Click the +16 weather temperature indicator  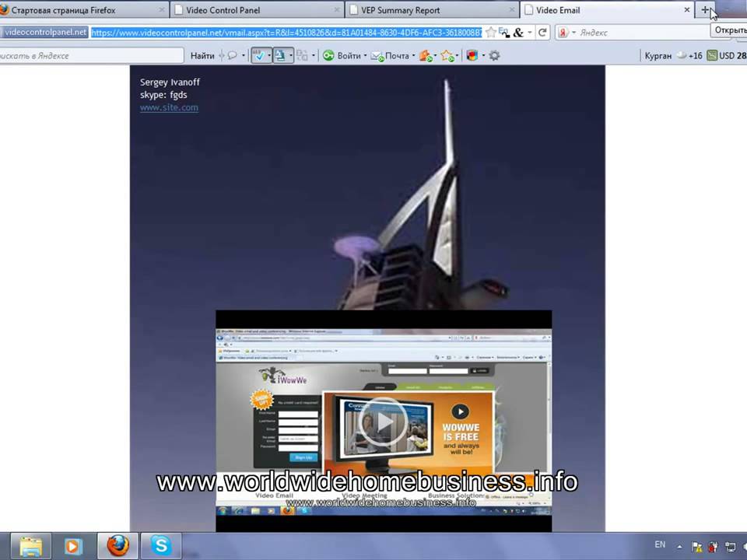[x=690, y=56]
